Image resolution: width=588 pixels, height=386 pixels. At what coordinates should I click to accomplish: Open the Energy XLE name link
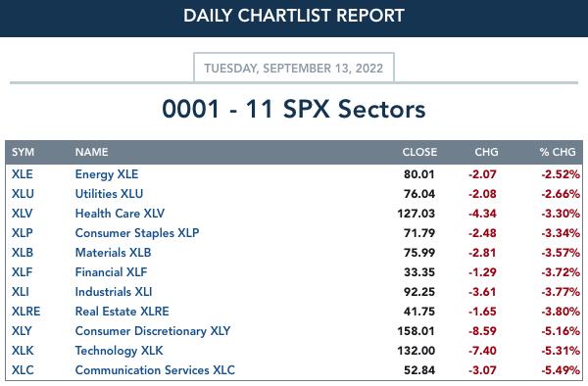coord(107,174)
